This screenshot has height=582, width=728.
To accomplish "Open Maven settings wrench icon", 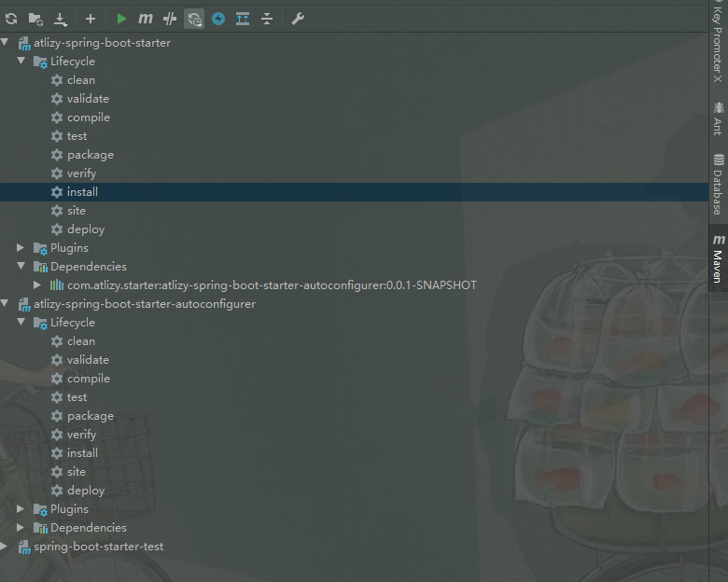I will [x=298, y=19].
